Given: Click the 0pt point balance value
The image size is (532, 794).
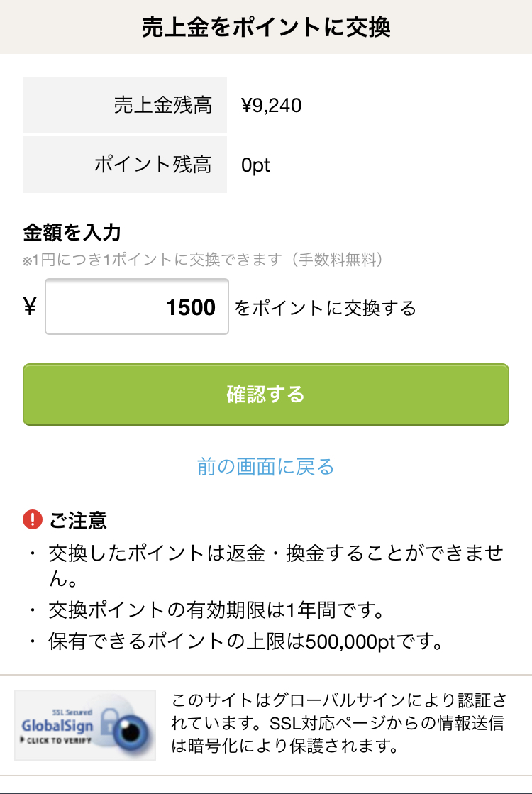Looking at the screenshot, I should [x=255, y=165].
